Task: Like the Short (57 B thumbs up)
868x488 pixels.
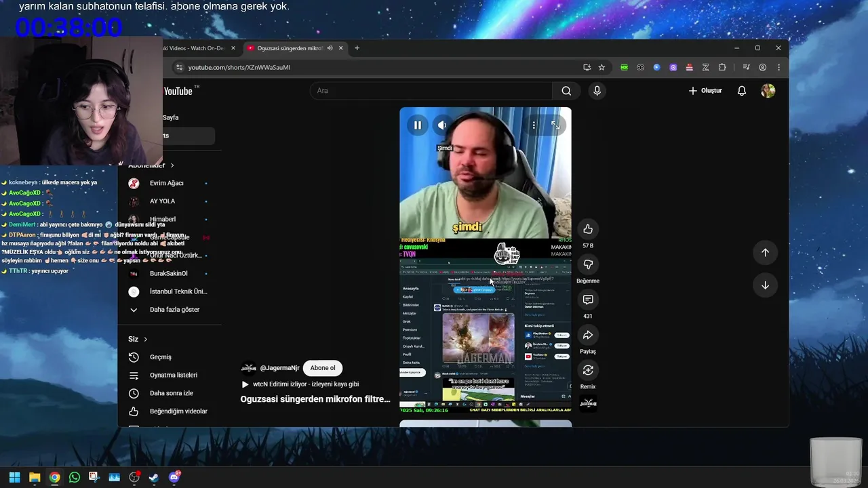Action: point(588,229)
